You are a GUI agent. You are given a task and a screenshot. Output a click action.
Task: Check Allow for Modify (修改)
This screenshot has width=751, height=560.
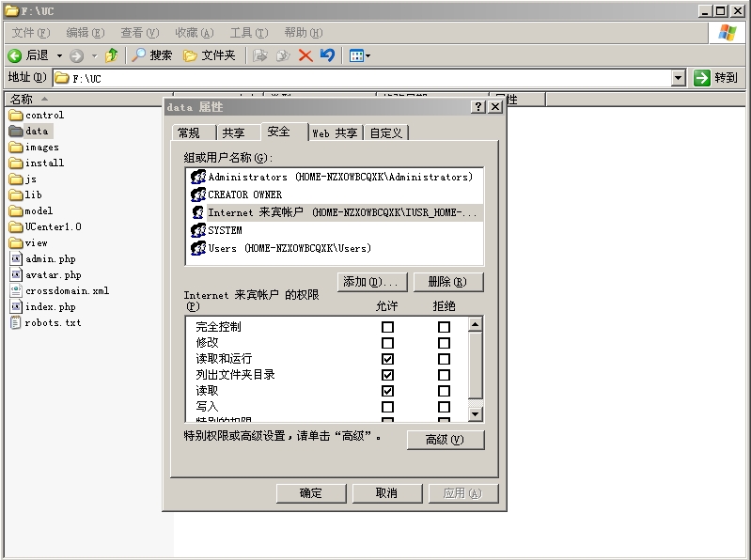(387, 343)
